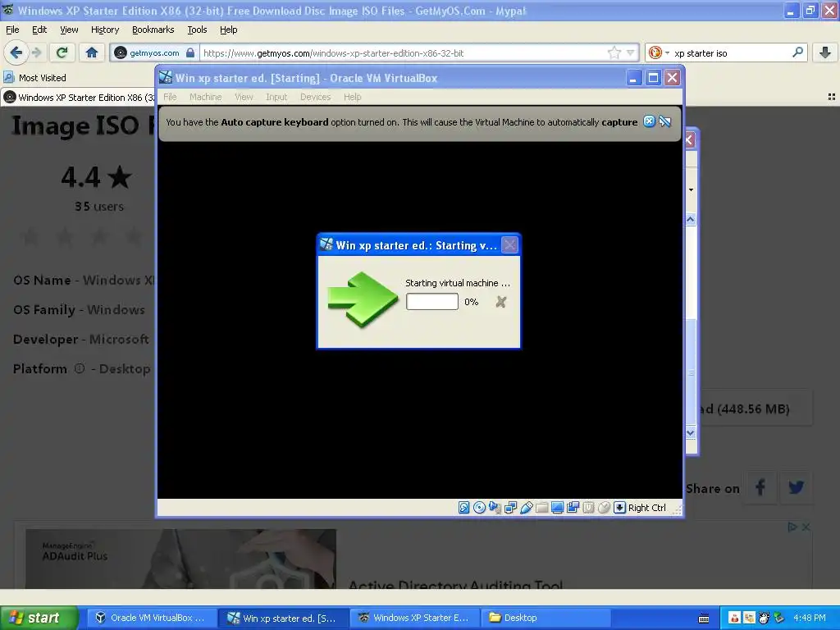Bookmark this page with the star icon
The height and width of the screenshot is (630, 840).
(614, 52)
